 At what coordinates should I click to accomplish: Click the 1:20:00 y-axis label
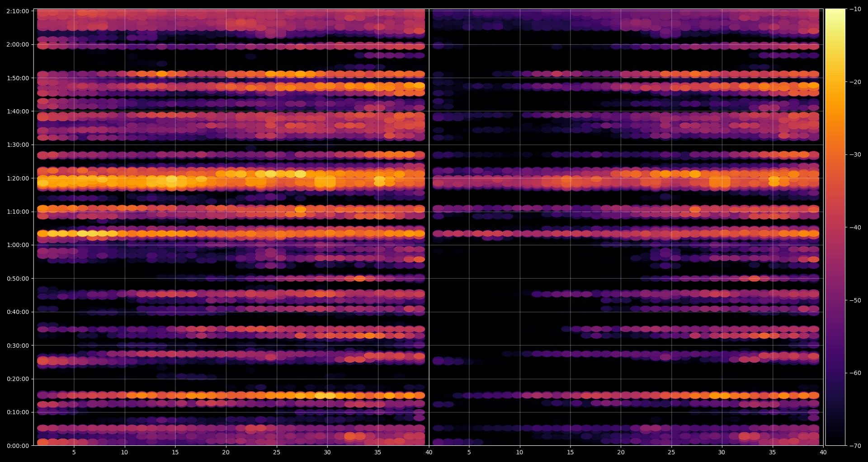(18, 178)
